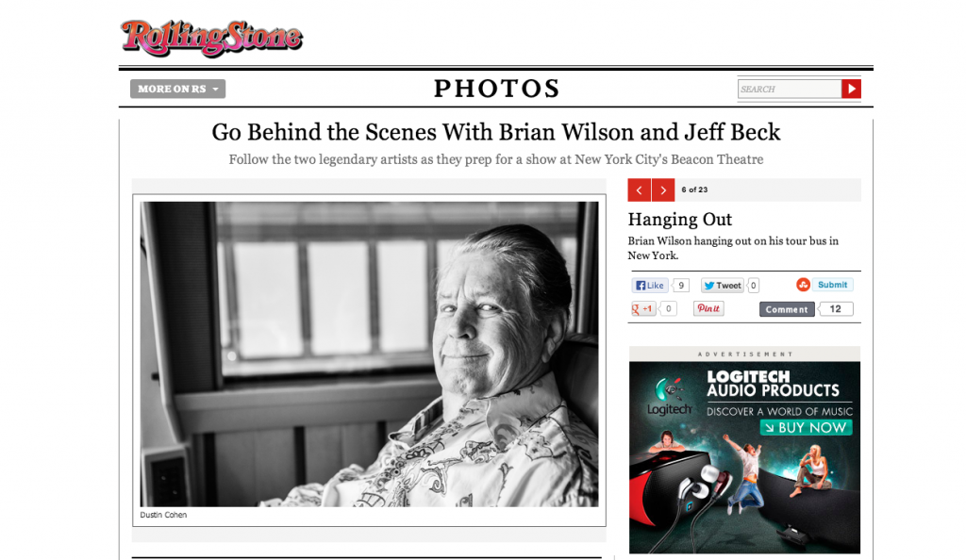Tweet this photo via Twitter button
The width and height of the screenshot is (966, 560).
pyautogui.click(x=722, y=286)
